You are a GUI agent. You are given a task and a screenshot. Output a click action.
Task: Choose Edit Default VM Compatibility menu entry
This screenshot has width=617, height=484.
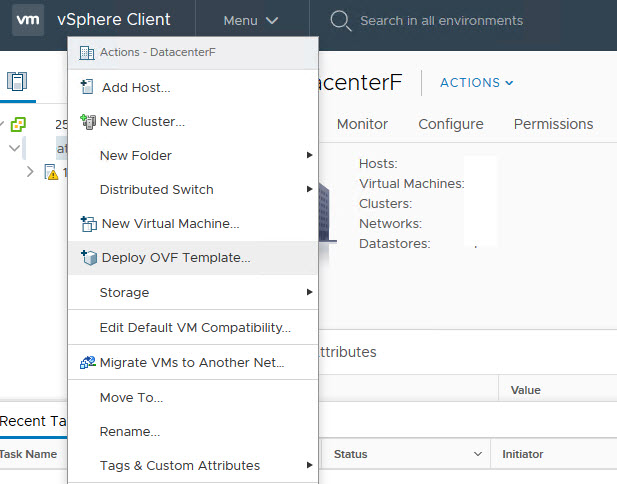(x=195, y=327)
